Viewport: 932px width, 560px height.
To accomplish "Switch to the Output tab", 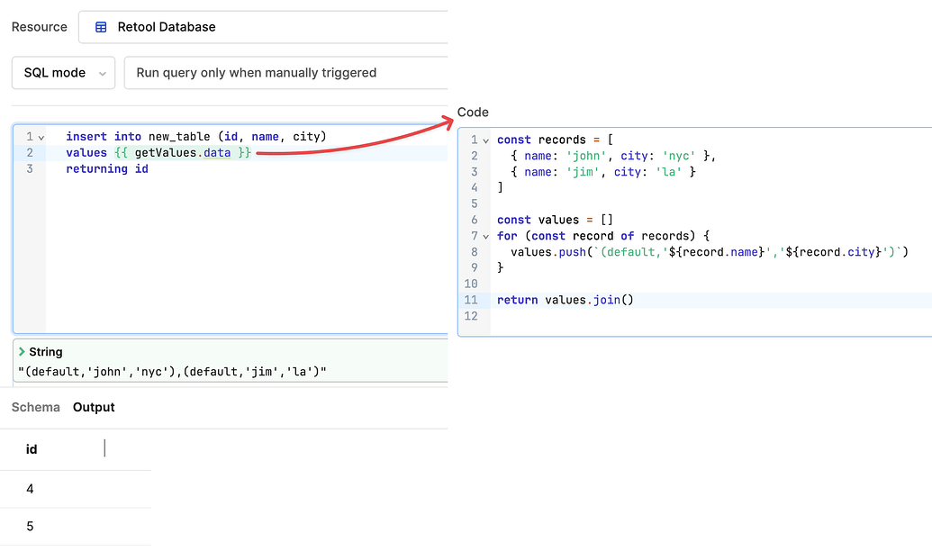I will (94, 407).
